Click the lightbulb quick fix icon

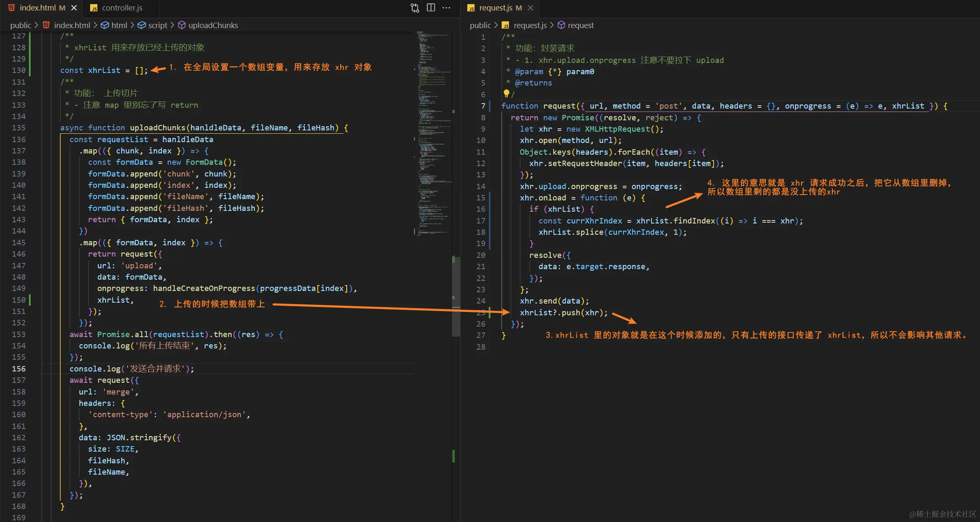(506, 93)
